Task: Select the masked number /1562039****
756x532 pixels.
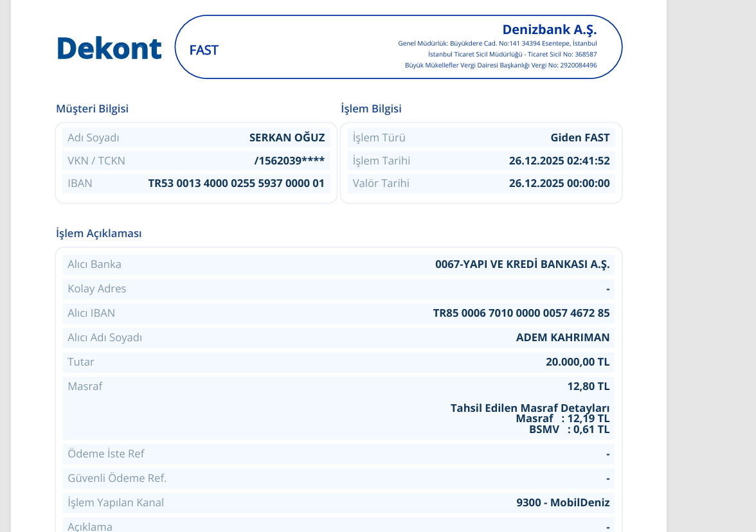Action: tap(289, 161)
